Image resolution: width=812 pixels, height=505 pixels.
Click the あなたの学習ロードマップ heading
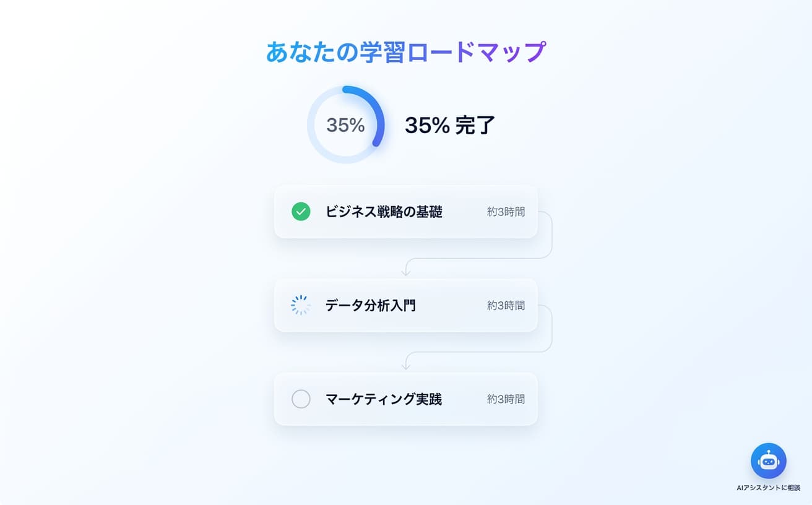[406, 52]
